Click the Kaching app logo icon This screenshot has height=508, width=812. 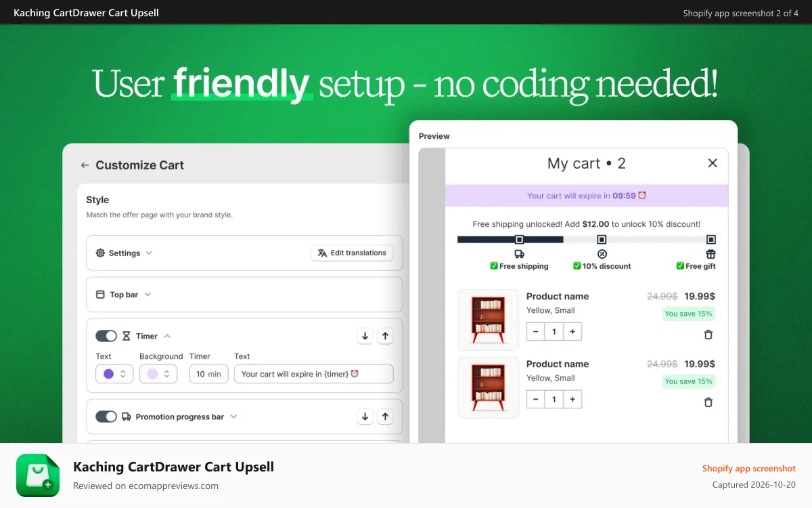(38, 475)
